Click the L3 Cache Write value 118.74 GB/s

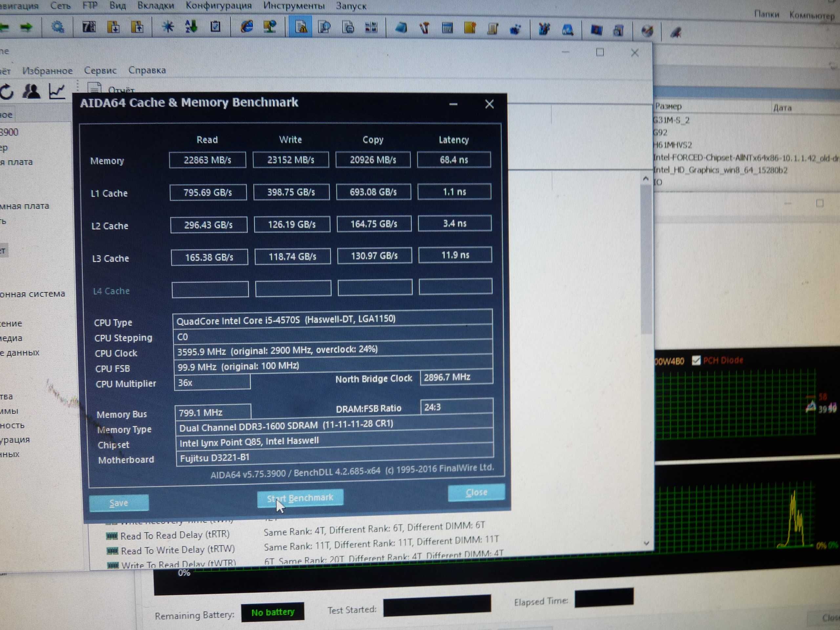coord(292,257)
